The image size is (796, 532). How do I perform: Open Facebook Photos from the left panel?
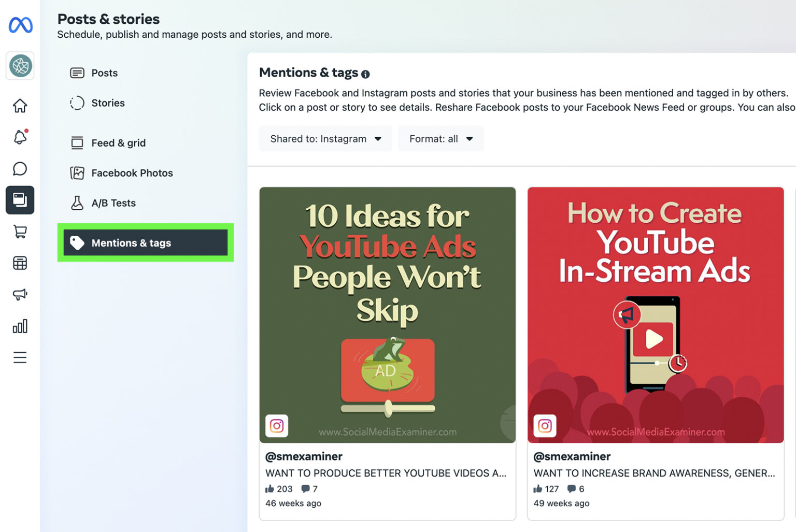(132, 172)
